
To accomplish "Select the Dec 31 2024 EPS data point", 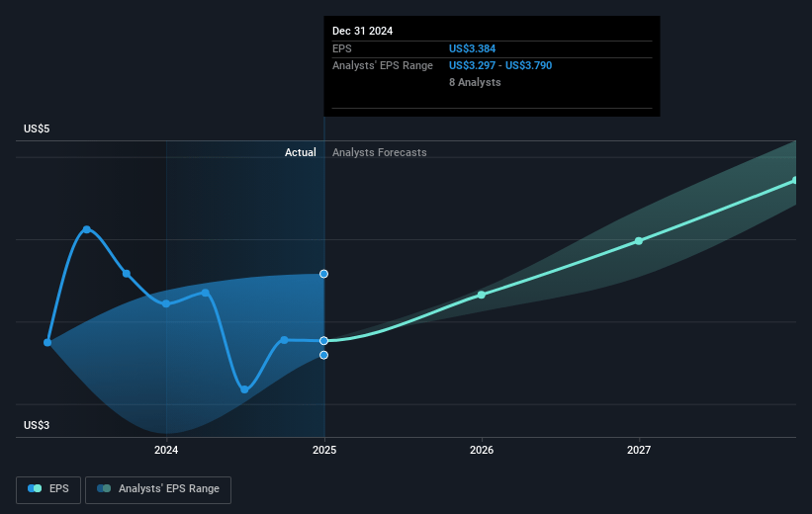I will (x=323, y=341).
